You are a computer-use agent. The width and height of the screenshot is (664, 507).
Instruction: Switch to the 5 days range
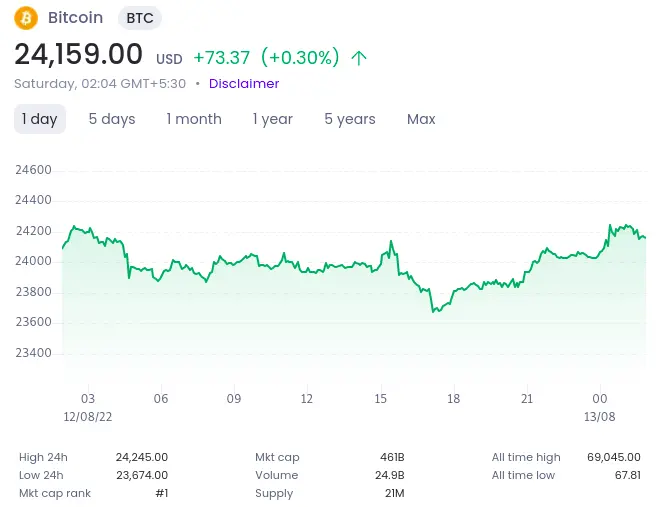(112, 119)
